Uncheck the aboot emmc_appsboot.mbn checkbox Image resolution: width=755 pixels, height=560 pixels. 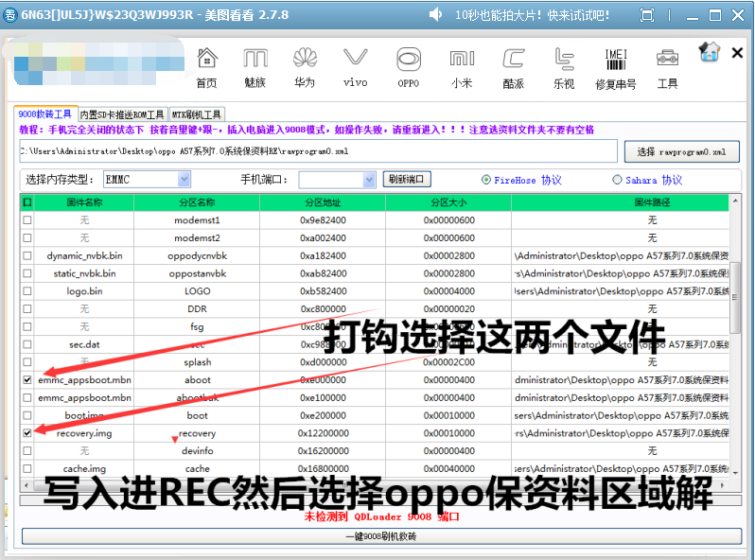click(x=27, y=380)
